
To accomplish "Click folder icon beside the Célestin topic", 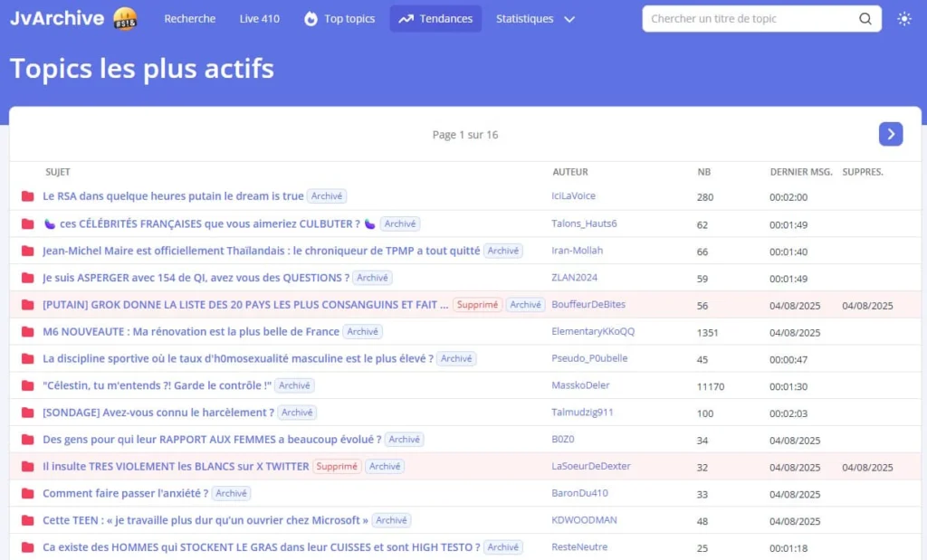I will tap(27, 386).
